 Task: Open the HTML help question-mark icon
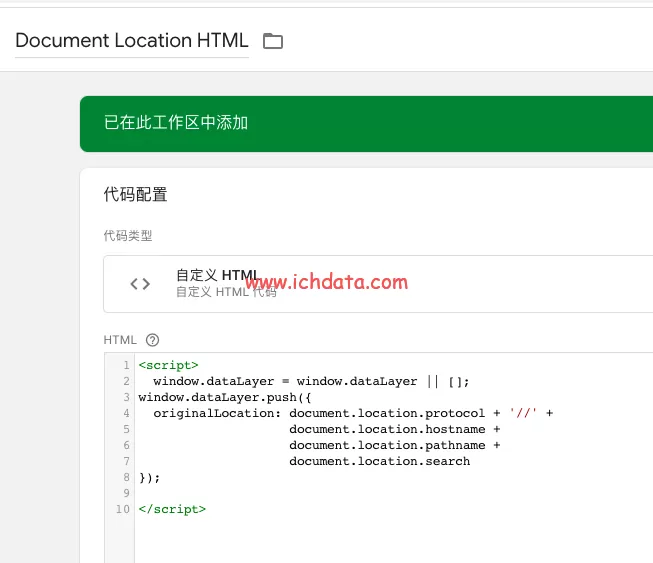(x=152, y=340)
